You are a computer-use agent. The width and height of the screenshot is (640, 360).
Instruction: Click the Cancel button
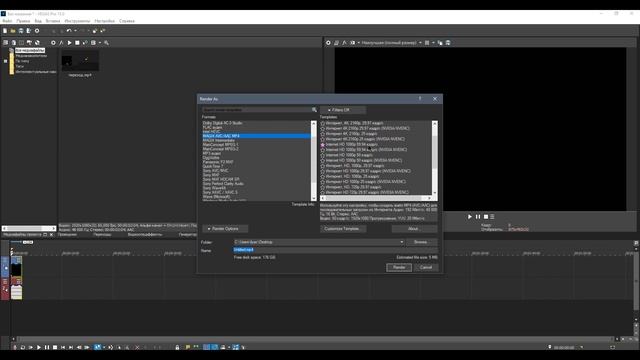[x=426, y=267]
